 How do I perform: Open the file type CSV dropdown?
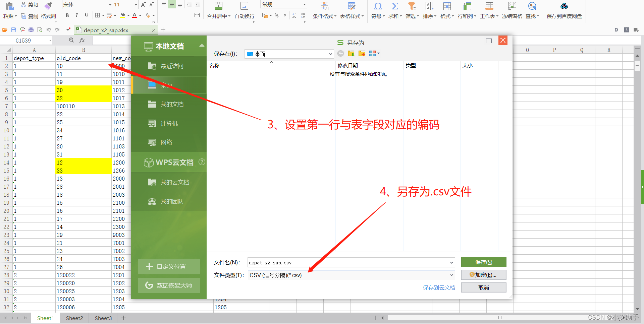(451, 275)
